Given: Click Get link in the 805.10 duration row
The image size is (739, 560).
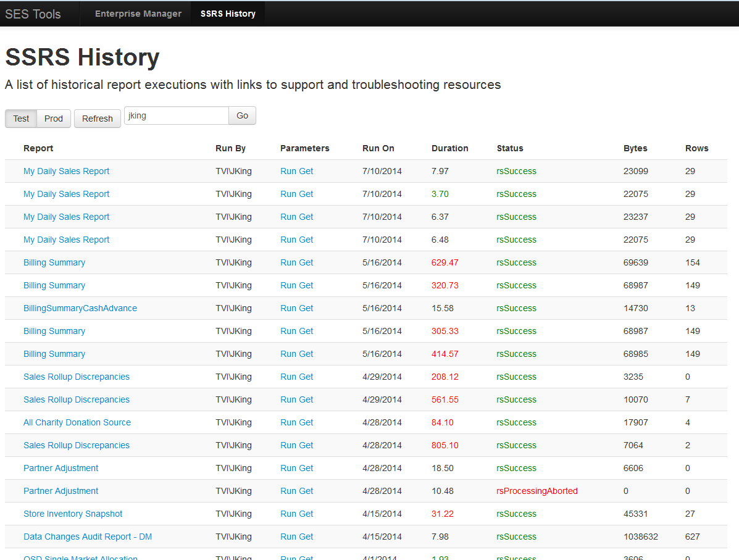Looking at the screenshot, I should (306, 445).
